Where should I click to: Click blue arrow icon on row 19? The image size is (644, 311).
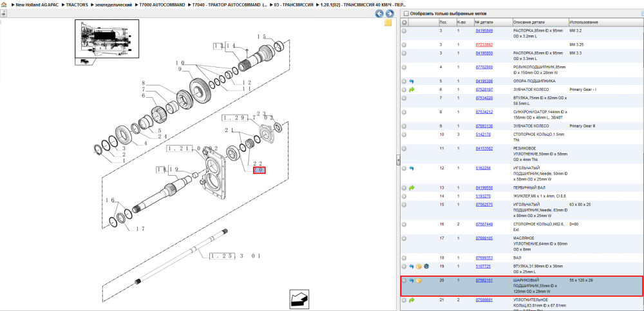(412, 267)
